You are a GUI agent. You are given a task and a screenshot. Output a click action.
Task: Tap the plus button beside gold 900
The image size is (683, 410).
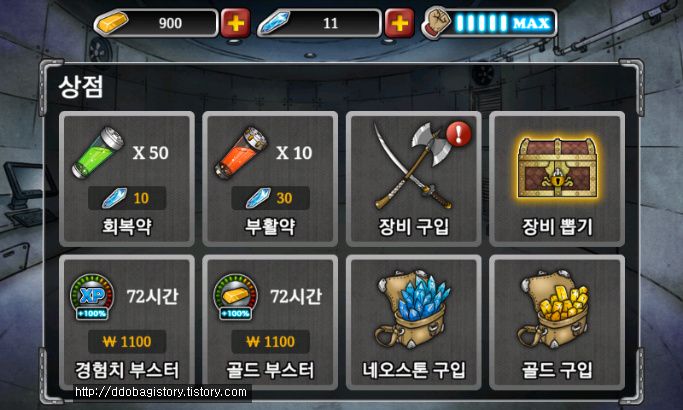[236, 23]
